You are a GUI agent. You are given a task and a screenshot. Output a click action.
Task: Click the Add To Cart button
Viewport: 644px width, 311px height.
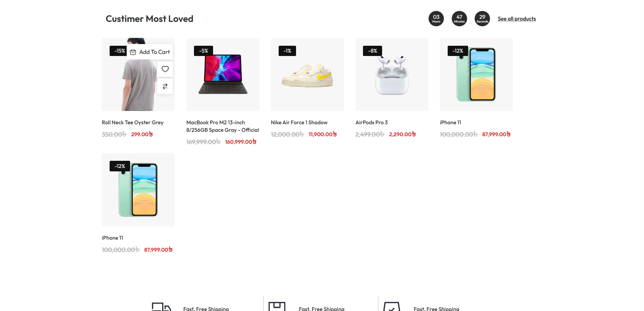tap(150, 52)
